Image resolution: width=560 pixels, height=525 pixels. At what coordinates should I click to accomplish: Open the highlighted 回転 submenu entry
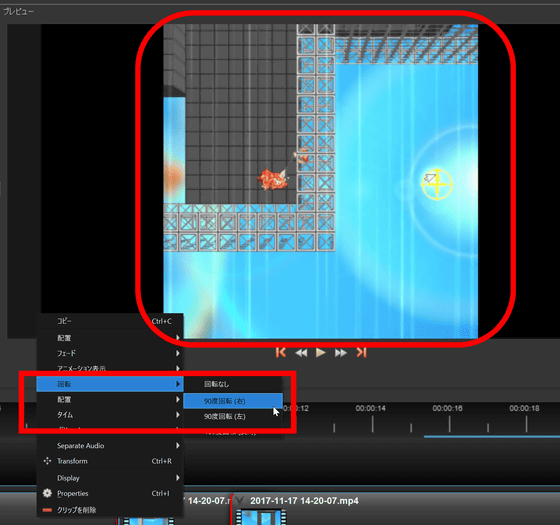coord(110,384)
